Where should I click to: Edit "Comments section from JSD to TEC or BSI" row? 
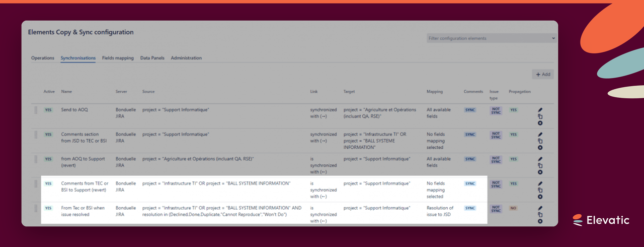click(x=540, y=134)
